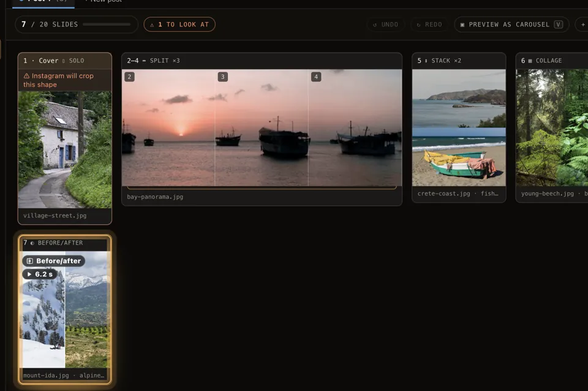
Task: Click the slide count progress bar
Action: coord(107,25)
